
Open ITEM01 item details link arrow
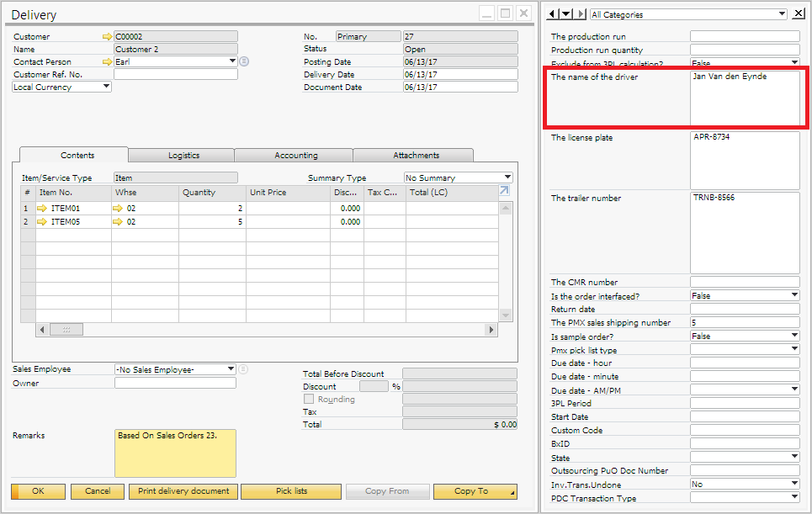click(x=43, y=209)
